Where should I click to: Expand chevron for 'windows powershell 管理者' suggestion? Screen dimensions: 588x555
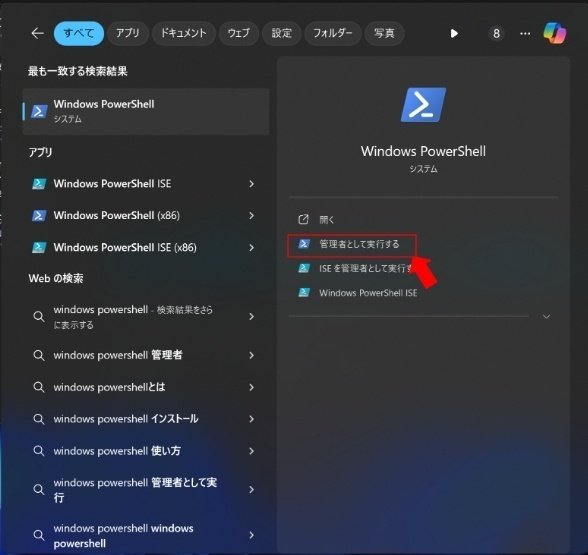[x=252, y=355]
